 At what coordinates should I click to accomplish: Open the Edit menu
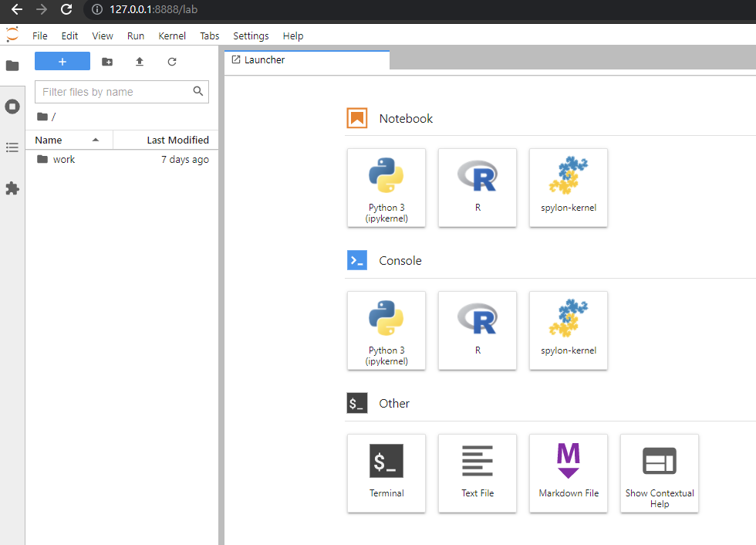pyautogui.click(x=69, y=36)
